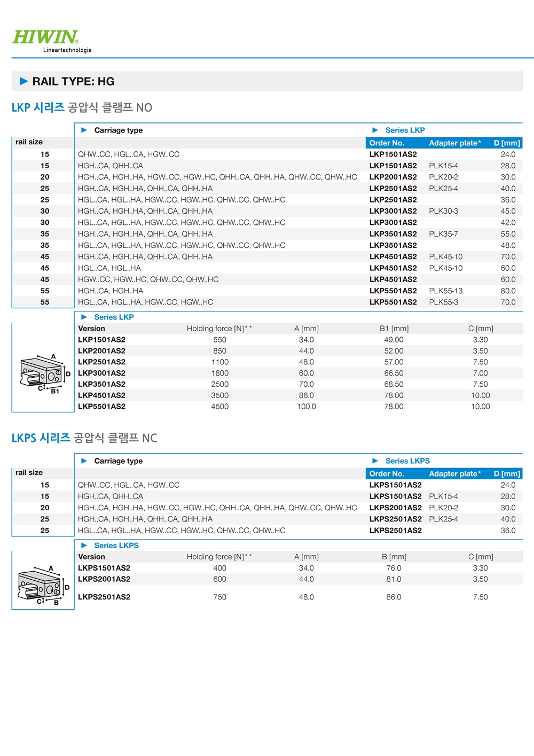Click the D value '80.0'
This screenshot has height=756, width=534.
click(x=508, y=291)
